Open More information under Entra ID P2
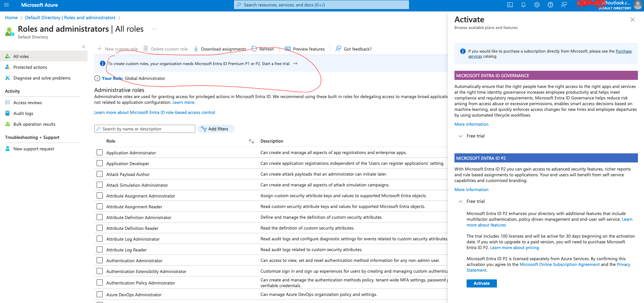 point(471,190)
